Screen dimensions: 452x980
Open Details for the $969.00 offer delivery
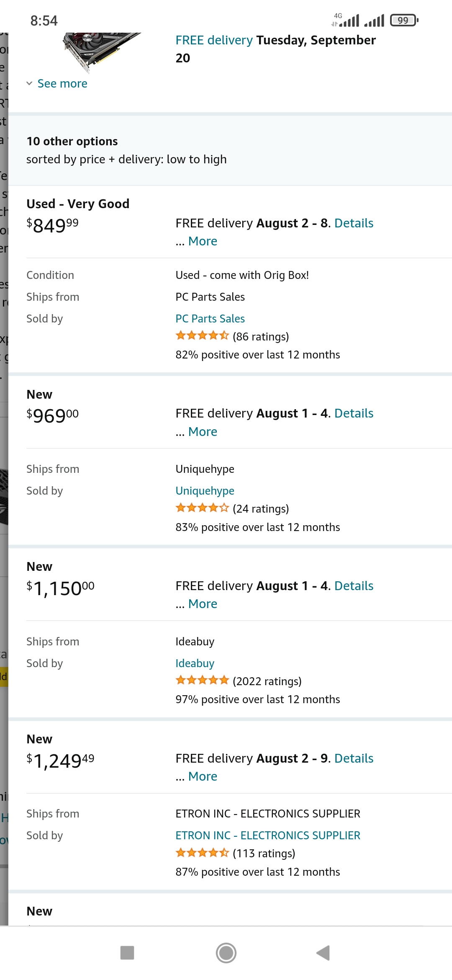tap(354, 413)
